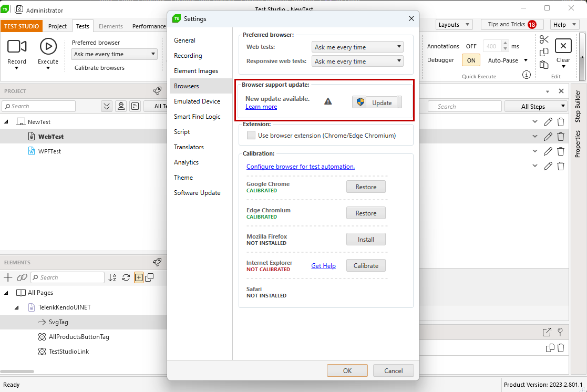Open Web tests browser dropdown
The height and width of the screenshot is (392, 587).
[357, 47]
